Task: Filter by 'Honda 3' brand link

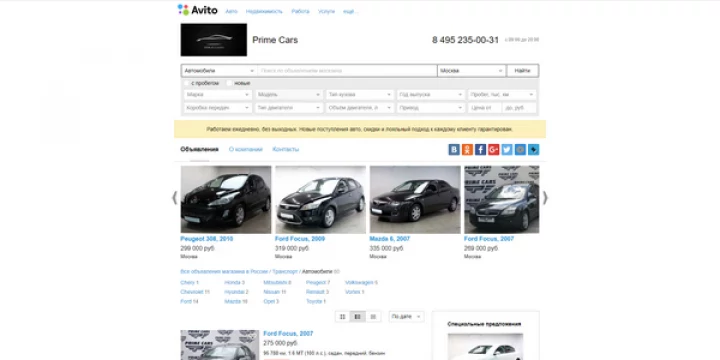Action: click(x=235, y=282)
